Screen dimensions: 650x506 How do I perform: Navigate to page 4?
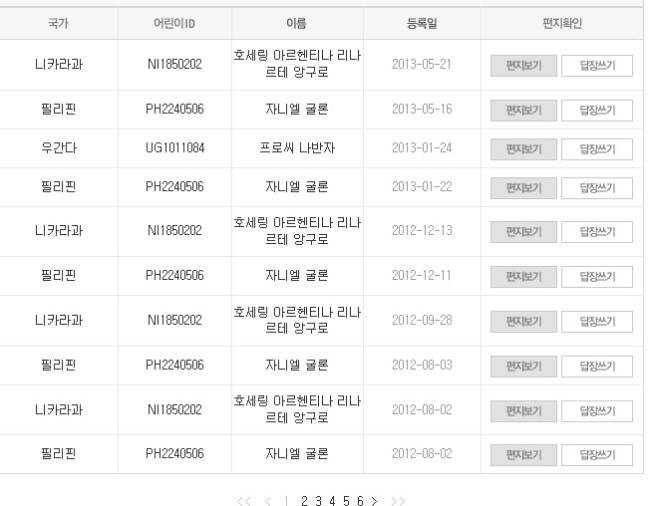click(332, 501)
